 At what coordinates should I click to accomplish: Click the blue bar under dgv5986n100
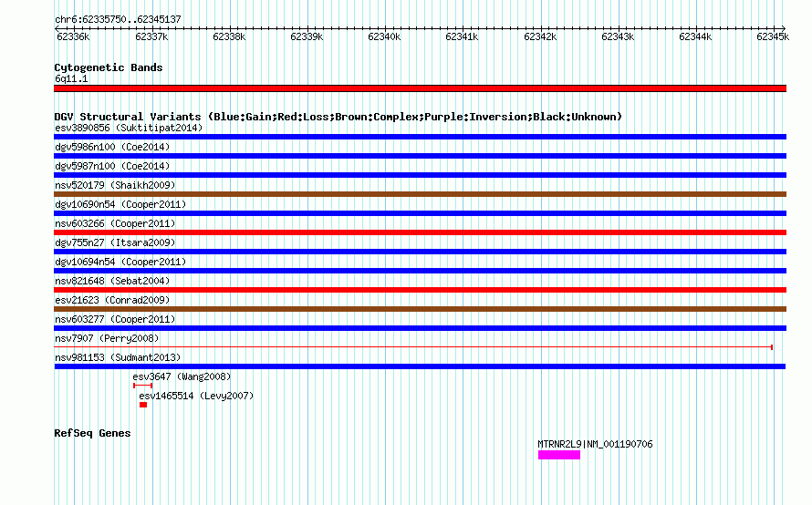420,156
